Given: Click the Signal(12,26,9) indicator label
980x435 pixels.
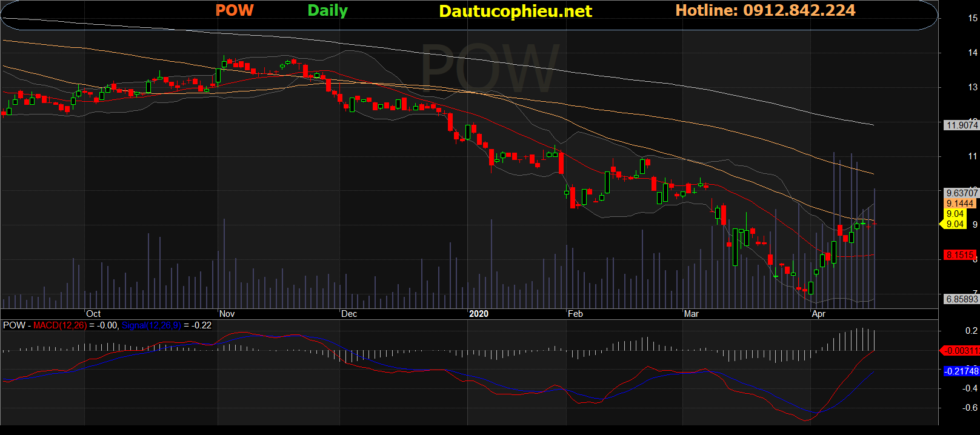Looking at the screenshot, I should coord(151,325).
